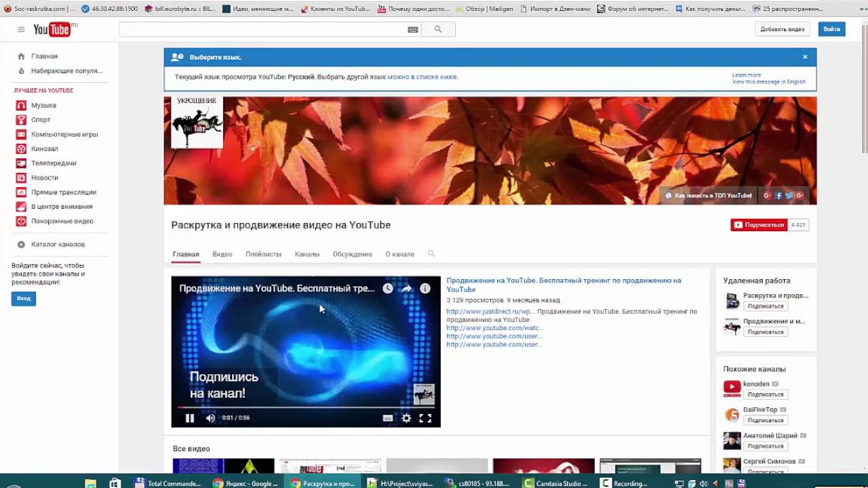Toggle subtitles in video player
Viewport: 868px width, 488px height.
pos(387,418)
